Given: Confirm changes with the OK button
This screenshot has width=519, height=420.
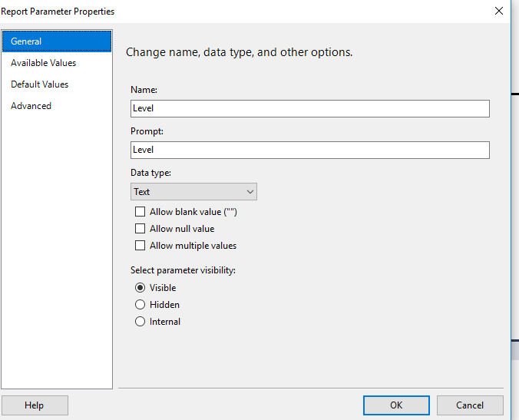Looking at the screenshot, I should tap(395, 405).
